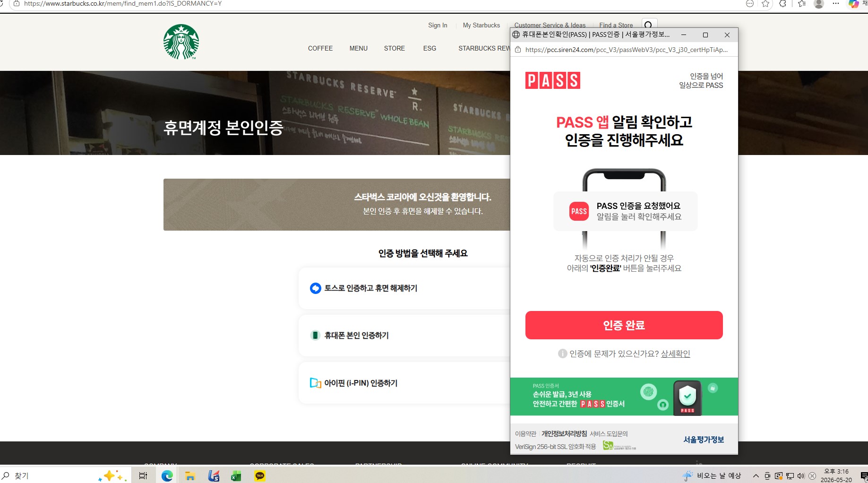868x483 pixels.
Task: Click the Starbucks siren logo
Action: point(181,42)
